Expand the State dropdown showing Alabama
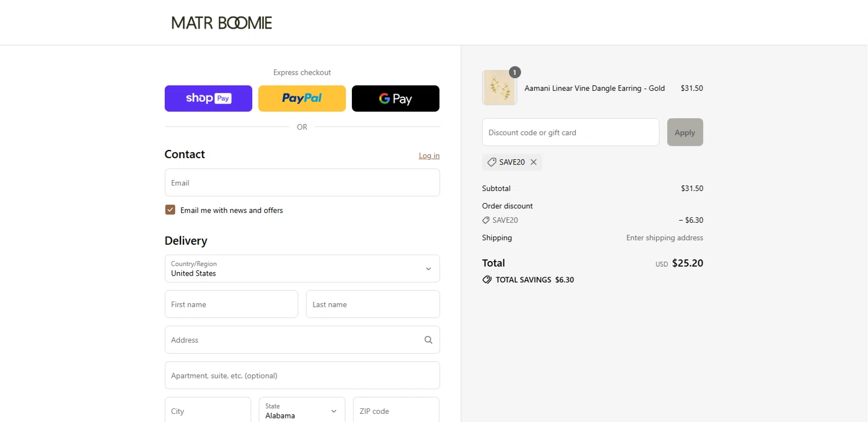 pyautogui.click(x=302, y=411)
